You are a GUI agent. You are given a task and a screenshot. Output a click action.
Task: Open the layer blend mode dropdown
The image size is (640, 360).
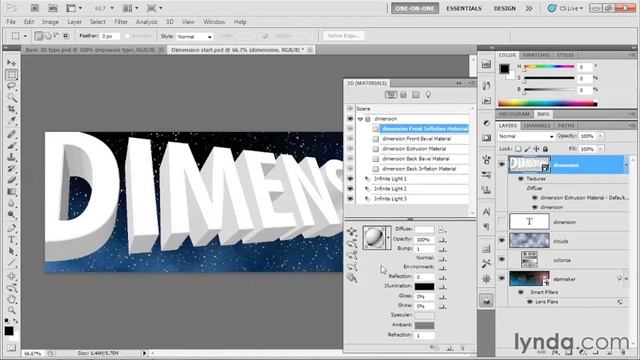(551, 136)
